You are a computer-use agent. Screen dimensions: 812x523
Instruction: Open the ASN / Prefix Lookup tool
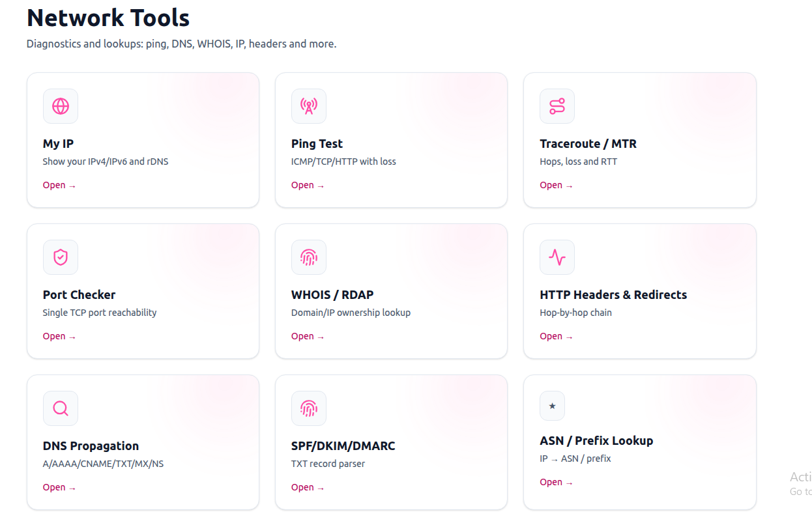556,481
